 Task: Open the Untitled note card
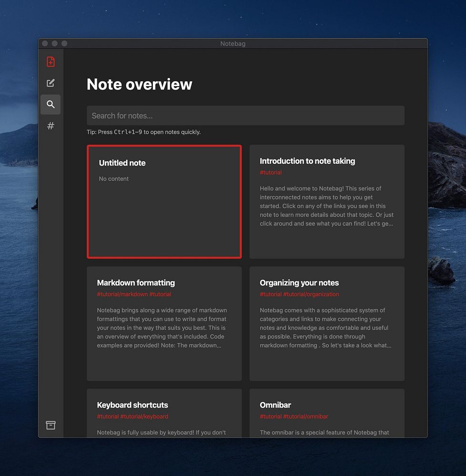pyautogui.click(x=164, y=202)
